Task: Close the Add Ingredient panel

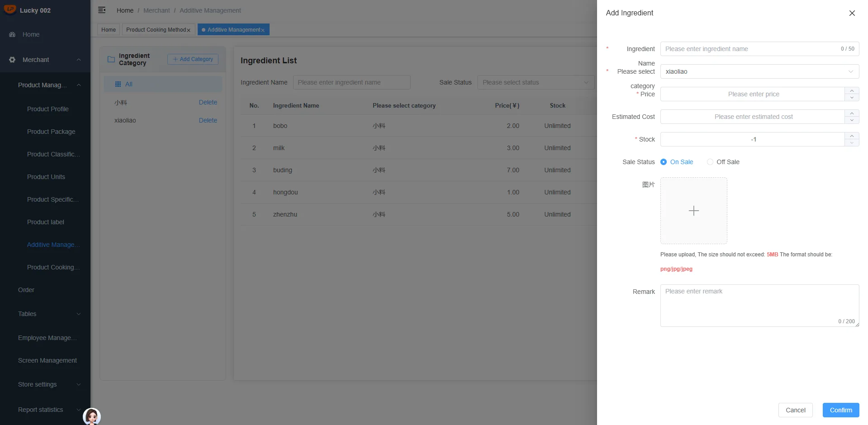Action: [x=852, y=13]
